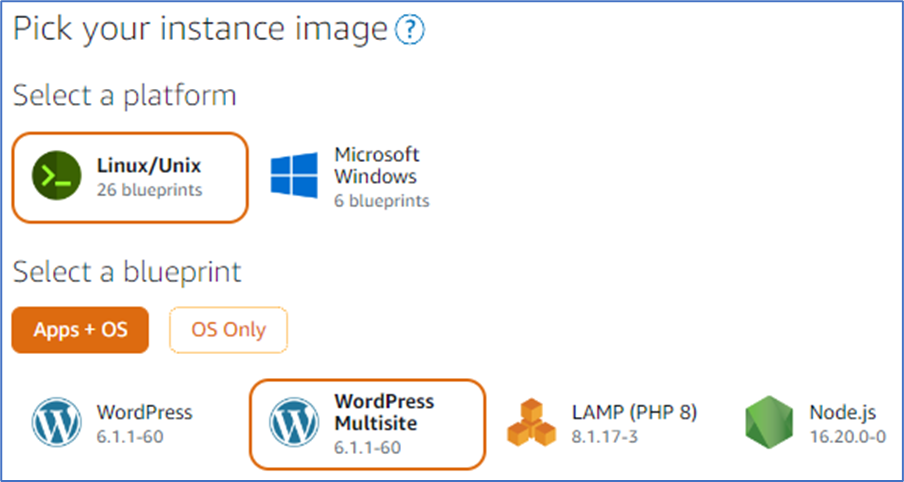
Task: Click the blue Microsoft Windows logo
Action: pyautogui.click(x=294, y=175)
